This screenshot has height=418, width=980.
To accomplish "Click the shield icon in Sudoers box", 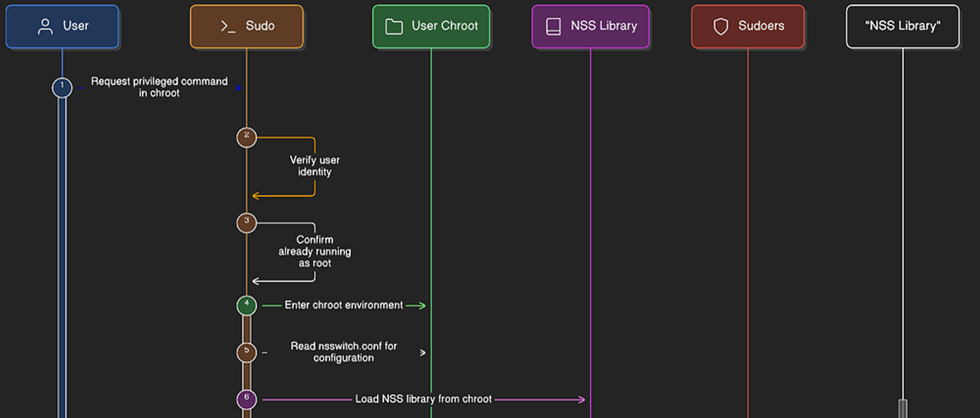I will point(721,26).
